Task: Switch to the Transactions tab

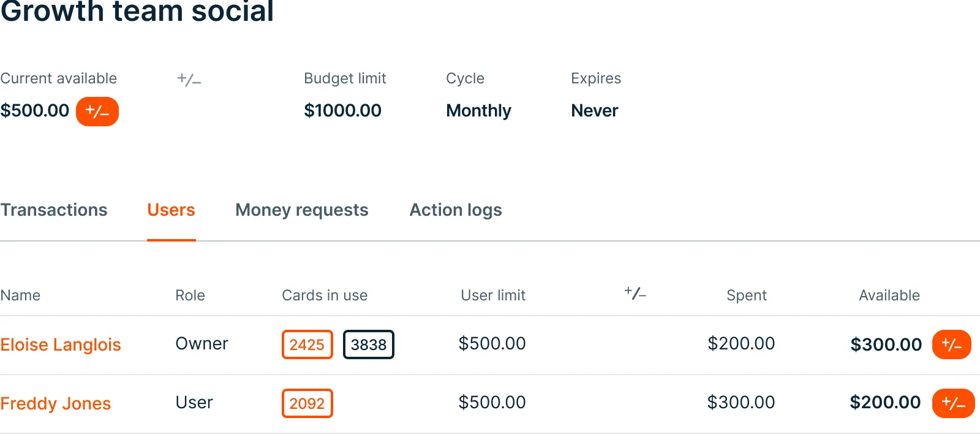Action: click(54, 210)
